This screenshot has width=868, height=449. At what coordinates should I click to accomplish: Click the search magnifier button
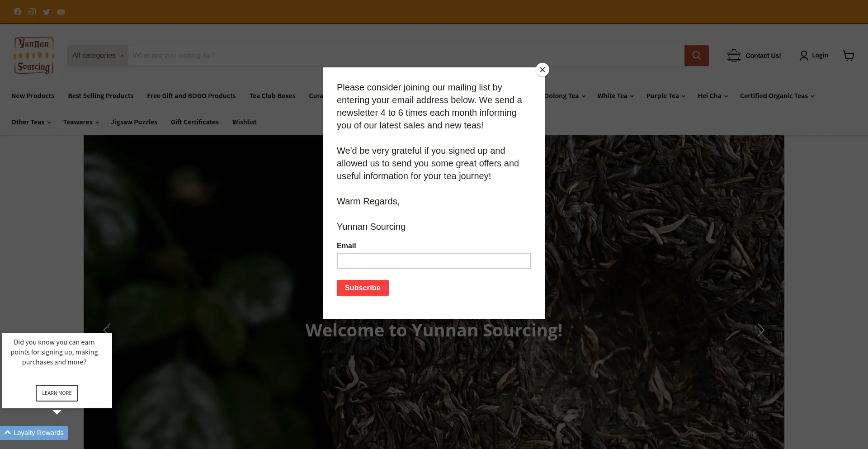coord(697,56)
